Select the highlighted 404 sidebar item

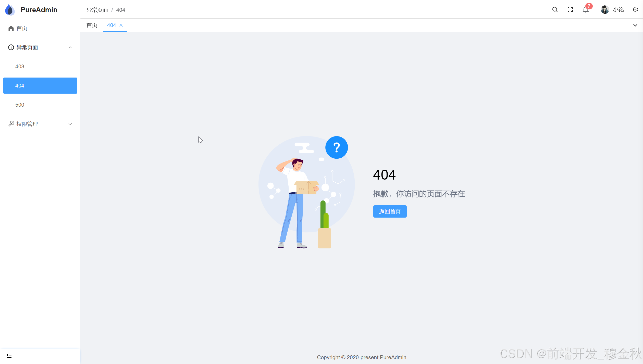40,86
